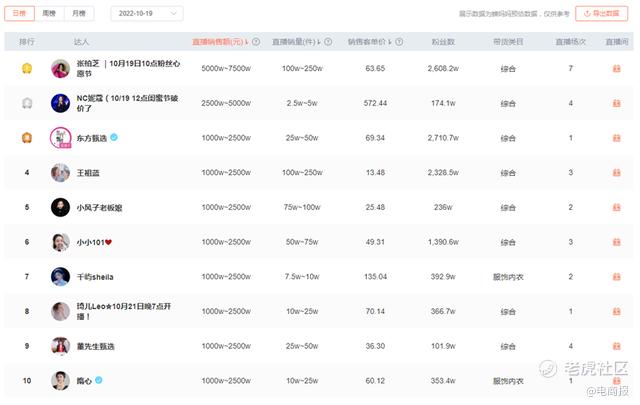Click 鹿心's avatar in row 10
Viewport: 640px width, 405px height.
[x=60, y=381]
